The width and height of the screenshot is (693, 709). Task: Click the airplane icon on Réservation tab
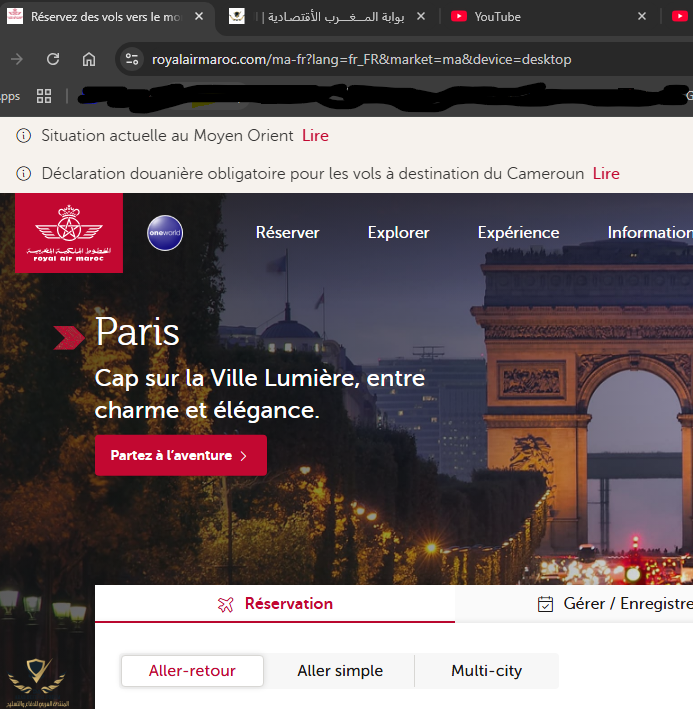click(x=225, y=604)
